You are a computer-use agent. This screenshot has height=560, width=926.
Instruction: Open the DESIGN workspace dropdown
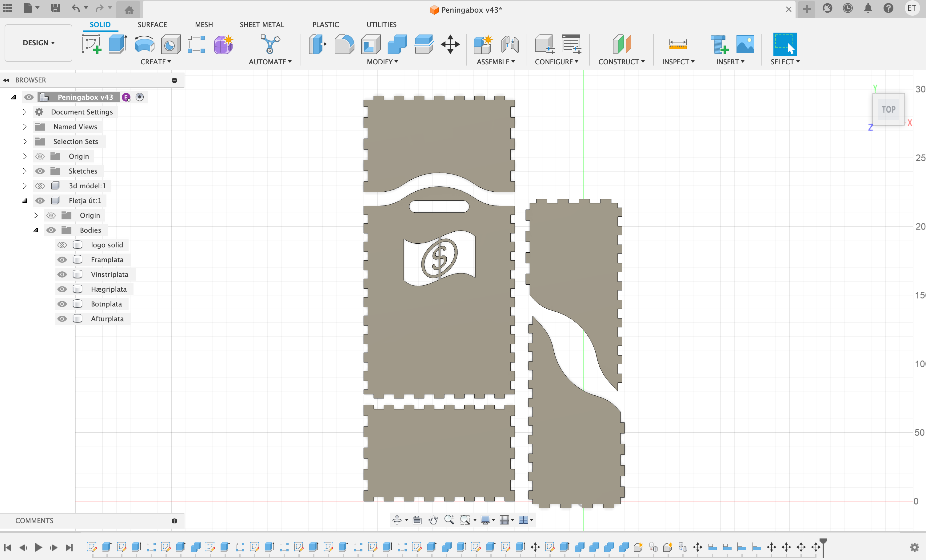[x=38, y=43]
